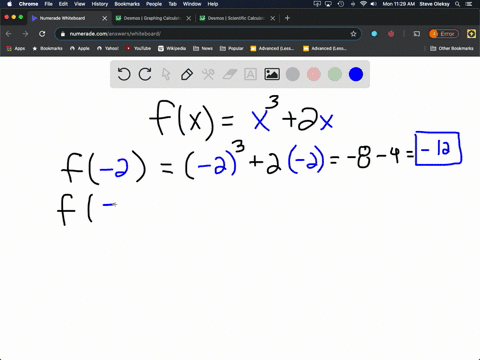This screenshot has height=360, width=480.
Task: Open the People menu
Action: 154,4
